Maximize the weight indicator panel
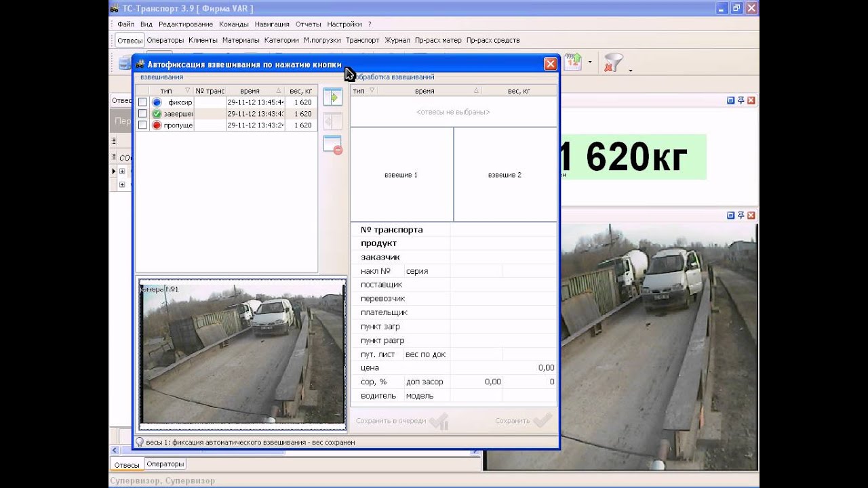 point(731,100)
